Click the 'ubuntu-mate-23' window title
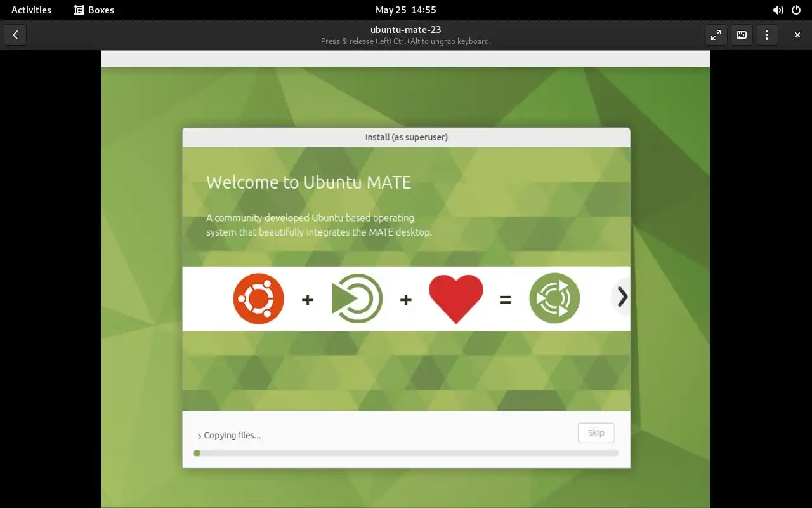The height and width of the screenshot is (508, 812). (406, 29)
